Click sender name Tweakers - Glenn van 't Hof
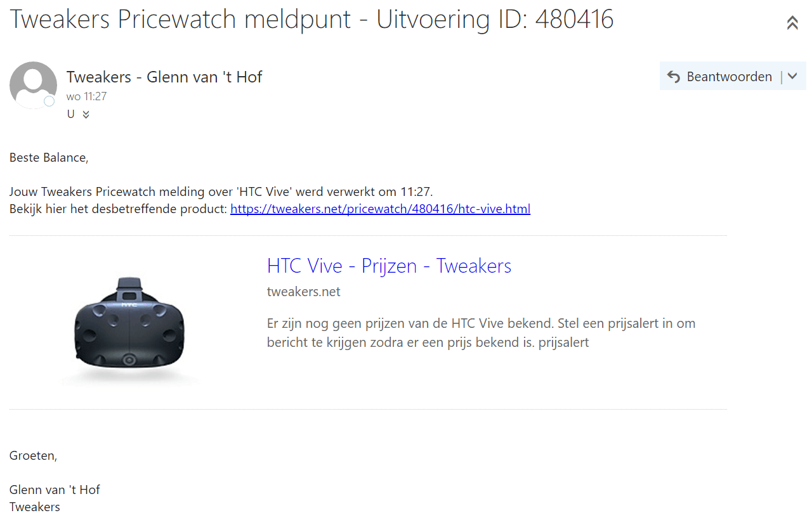Screen dimensions: 812x520 (164, 77)
